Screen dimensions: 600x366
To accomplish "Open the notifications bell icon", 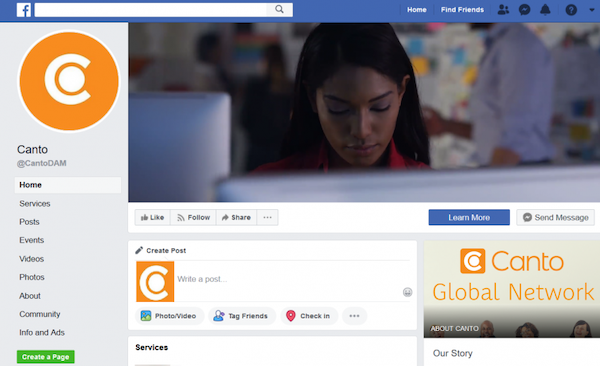I will pos(545,10).
